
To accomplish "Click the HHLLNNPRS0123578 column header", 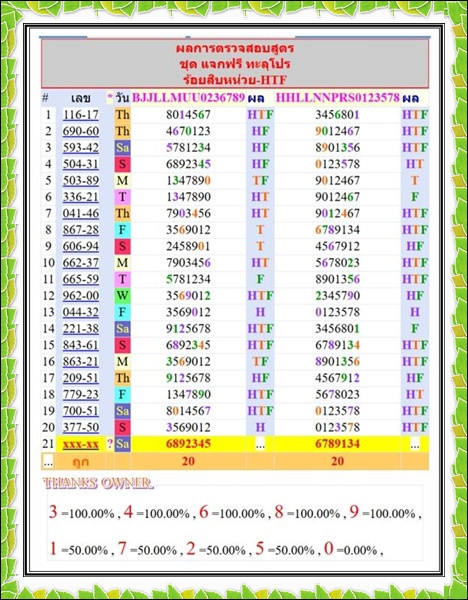I will [338, 98].
